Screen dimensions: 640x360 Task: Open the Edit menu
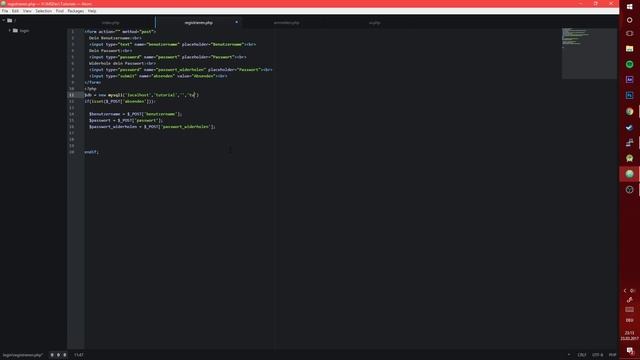[16, 11]
